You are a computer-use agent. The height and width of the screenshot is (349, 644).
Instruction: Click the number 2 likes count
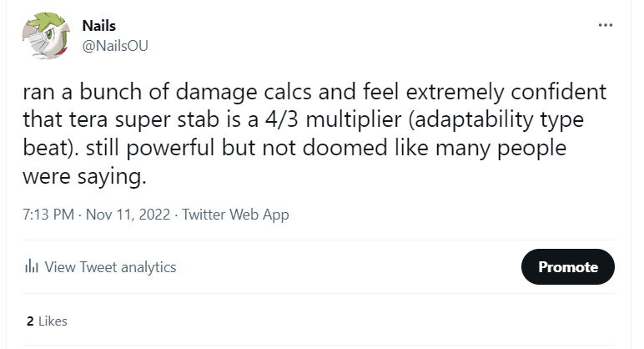click(x=30, y=321)
